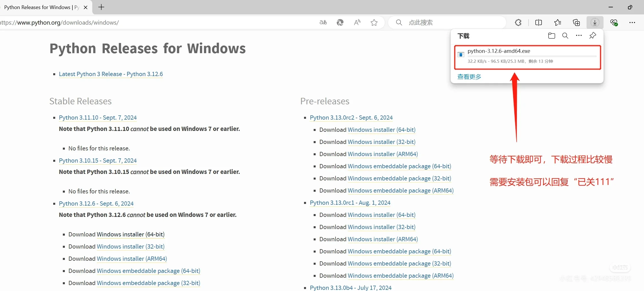Screen dimensions: 644x291
Task: Open the Python 3.13.0b4 - July 17, 2024 link
Action: 351,288
